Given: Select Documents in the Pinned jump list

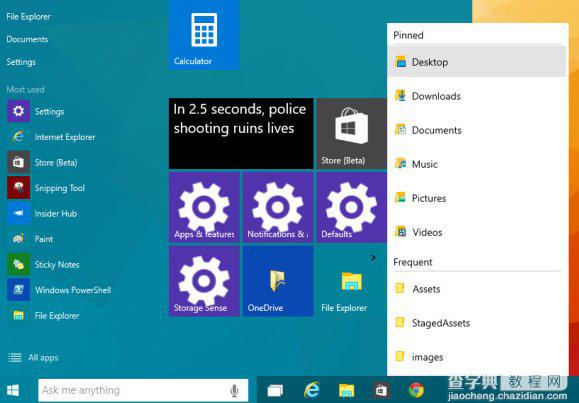Looking at the screenshot, I should coord(477,130).
